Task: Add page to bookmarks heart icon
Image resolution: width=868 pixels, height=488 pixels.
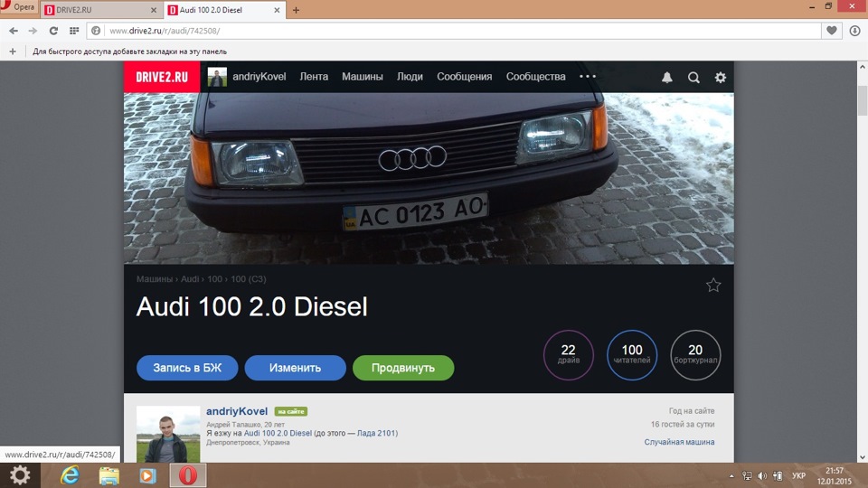Action: pyautogui.click(x=832, y=31)
